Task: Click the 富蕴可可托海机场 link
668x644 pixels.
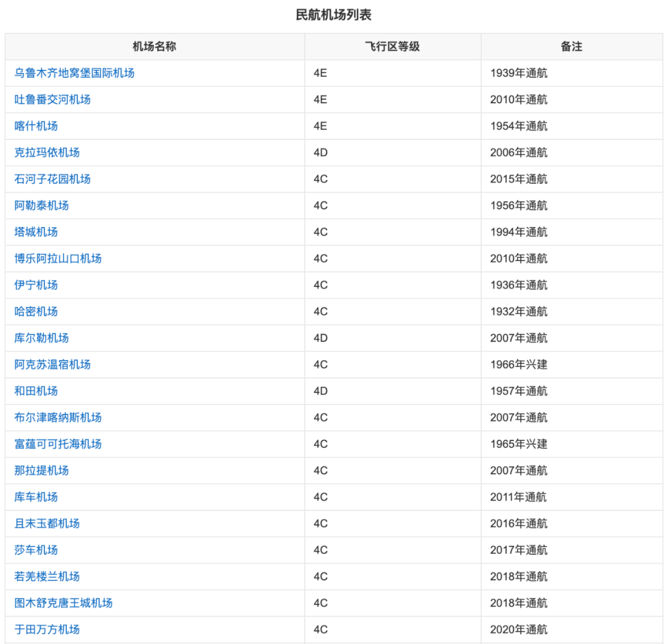Action: coord(58,444)
